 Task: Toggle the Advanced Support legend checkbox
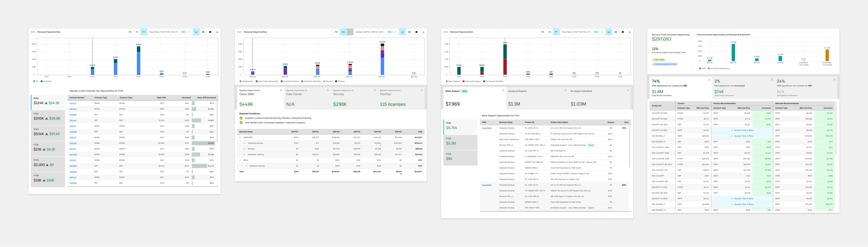pyautogui.click(x=463, y=81)
